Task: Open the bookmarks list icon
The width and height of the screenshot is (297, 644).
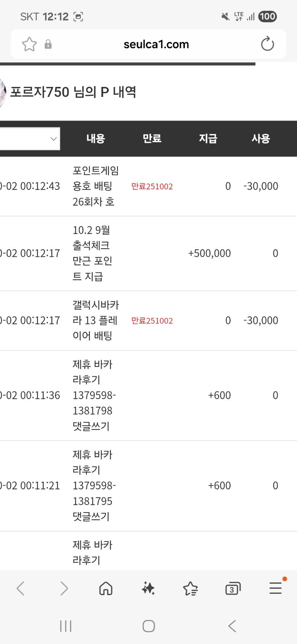Action: (x=190, y=588)
